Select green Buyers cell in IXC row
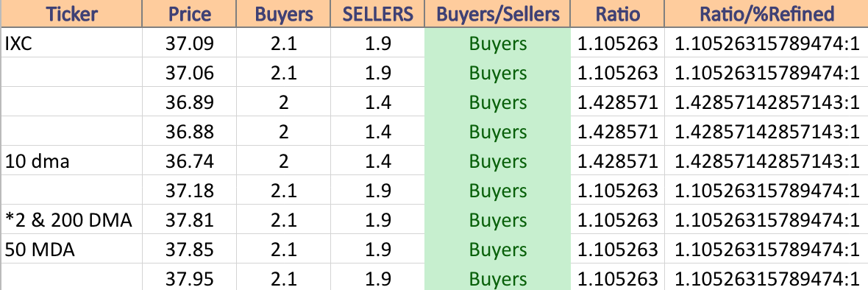Image resolution: width=868 pixels, height=290 pixels. [498, 43]
